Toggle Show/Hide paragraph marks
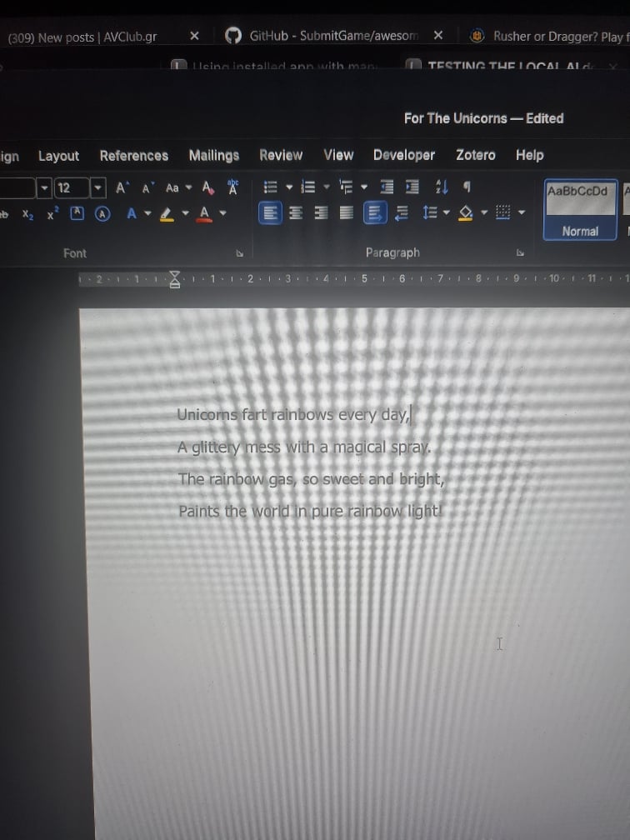Image resolution: width=630 pixels, height=840 pixels. (x=467, y=187)
